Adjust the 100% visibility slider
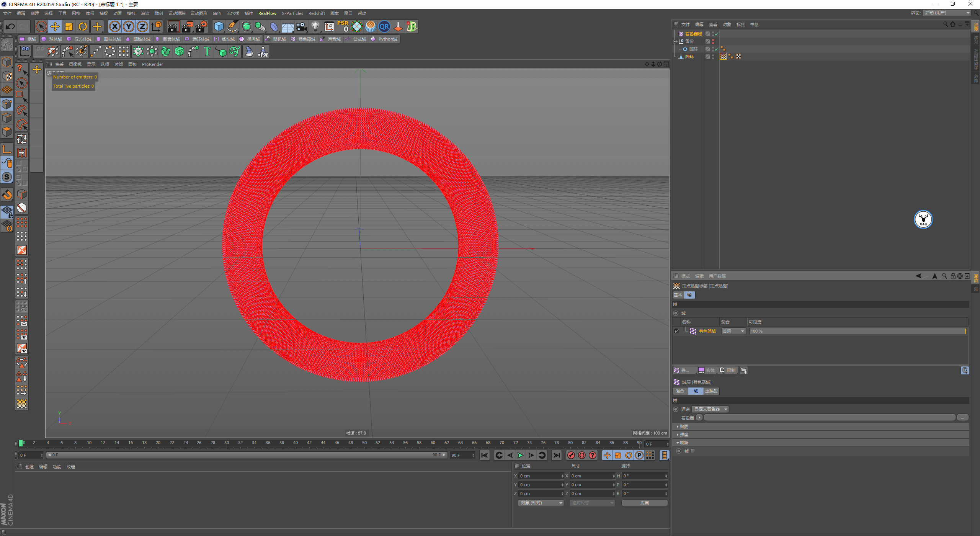Viewport: 980px width, 536px height. (x=857, y=331)
